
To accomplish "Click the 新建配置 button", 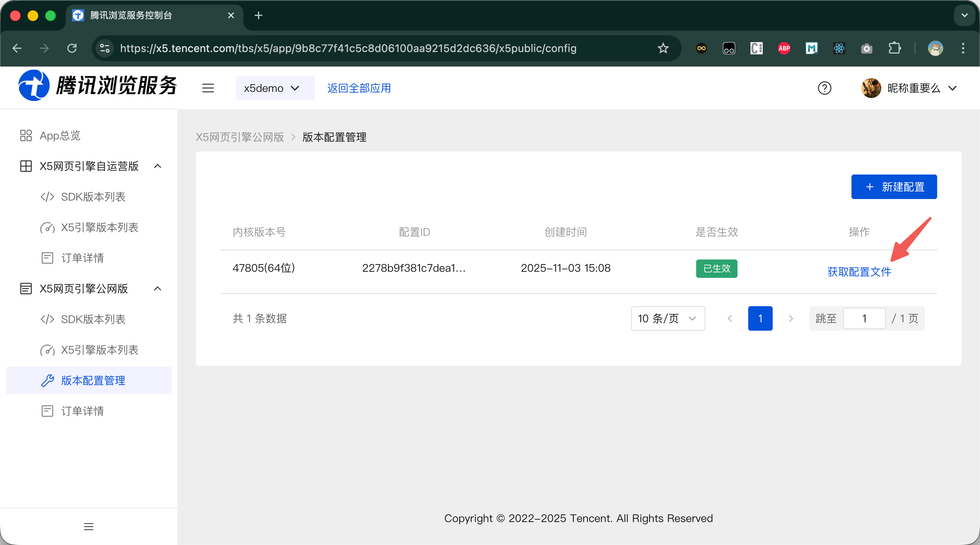I will 894,187.
